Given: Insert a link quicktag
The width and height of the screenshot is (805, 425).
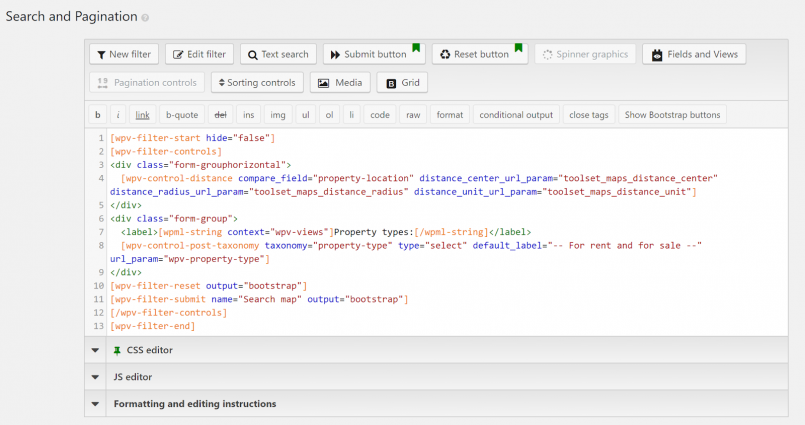Looking at the screenshot, I should 142,115.
